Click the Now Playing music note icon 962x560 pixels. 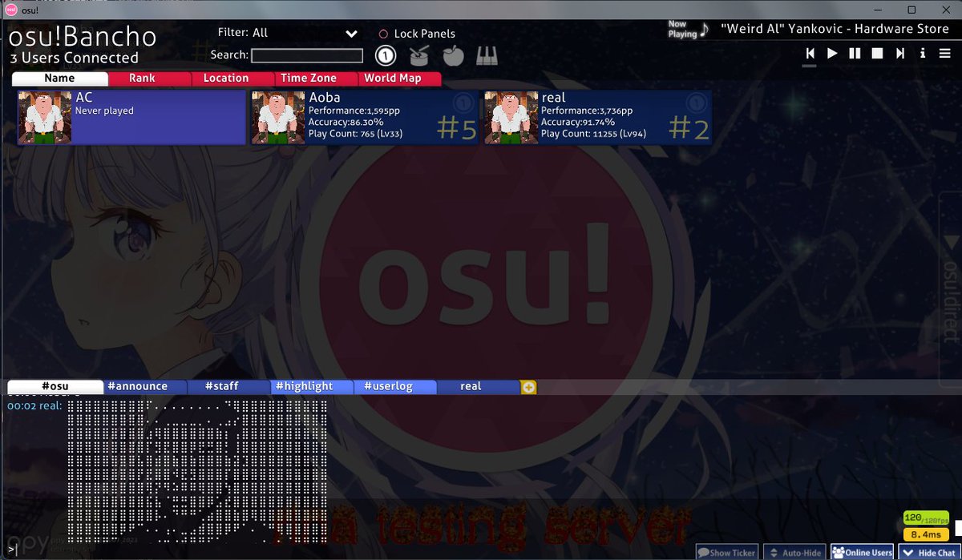tap(704, 30)
